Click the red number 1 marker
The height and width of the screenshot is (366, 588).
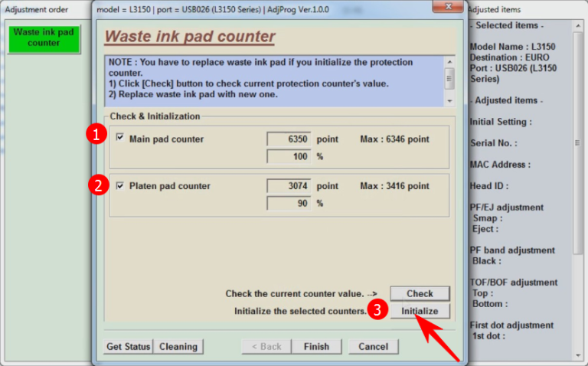(95, 136)
